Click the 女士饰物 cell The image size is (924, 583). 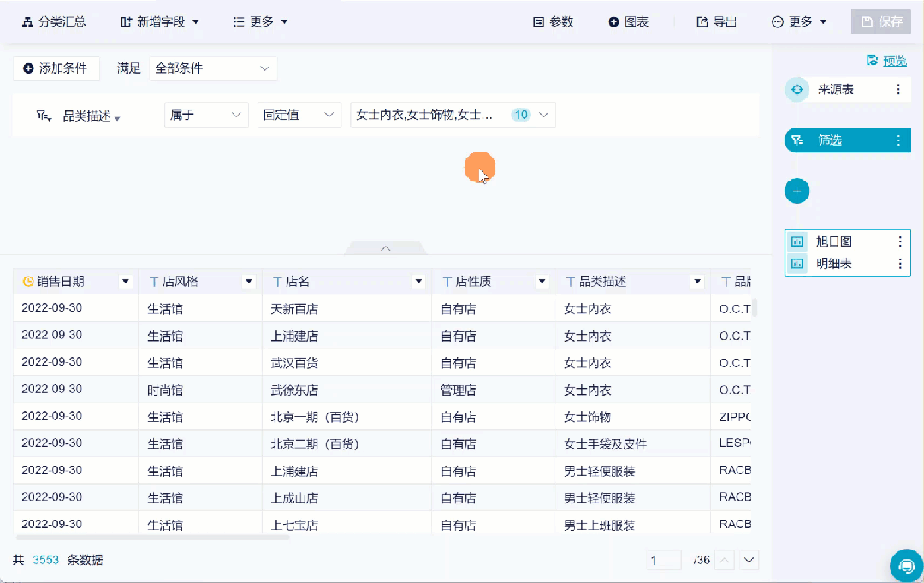[x=587, y=418]
